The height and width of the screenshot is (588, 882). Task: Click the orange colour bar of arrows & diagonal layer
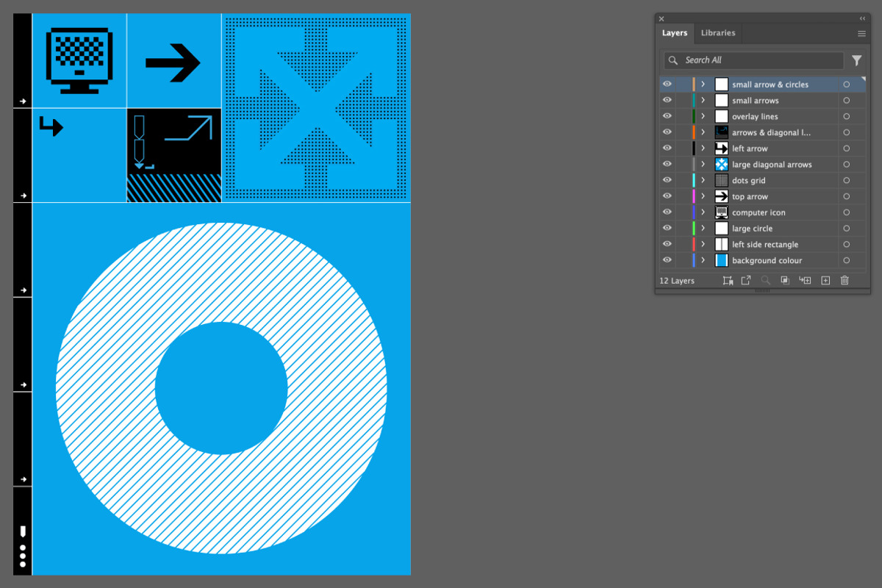pyautogui.click(x=694, y=132)
